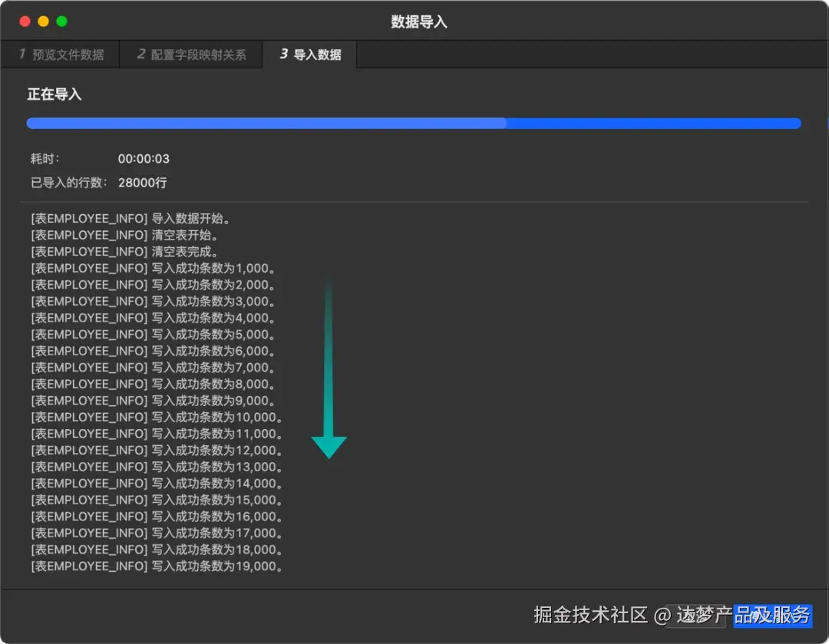Open the 配置字段映射关系 tab
The width and height of the screenshot is (829, 644).
[192, 54]
